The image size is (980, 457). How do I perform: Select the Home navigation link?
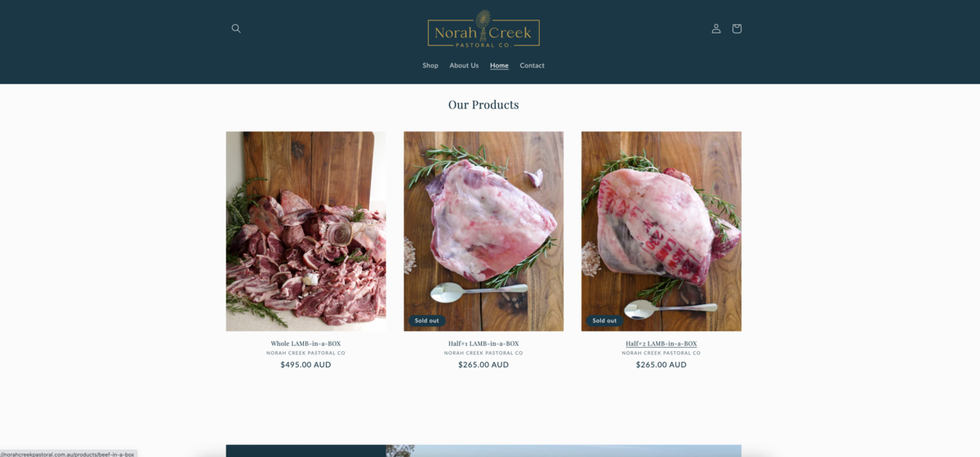(x=499, y=65)
